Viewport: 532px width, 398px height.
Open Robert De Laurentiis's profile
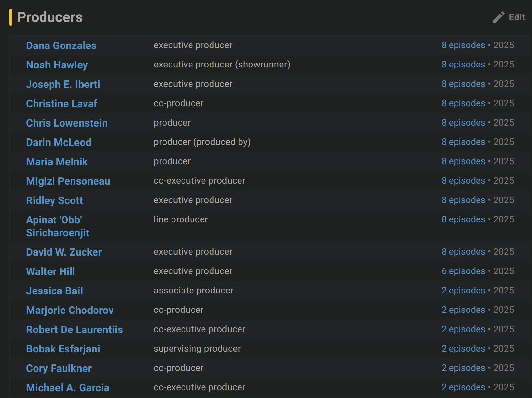(x=74, y=330)
